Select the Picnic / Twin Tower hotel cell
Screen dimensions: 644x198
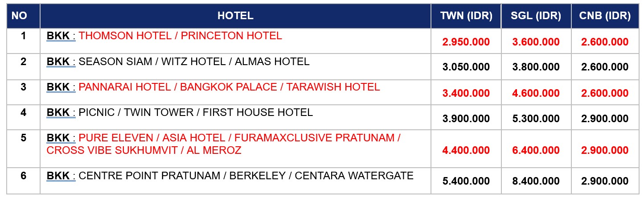235,118
